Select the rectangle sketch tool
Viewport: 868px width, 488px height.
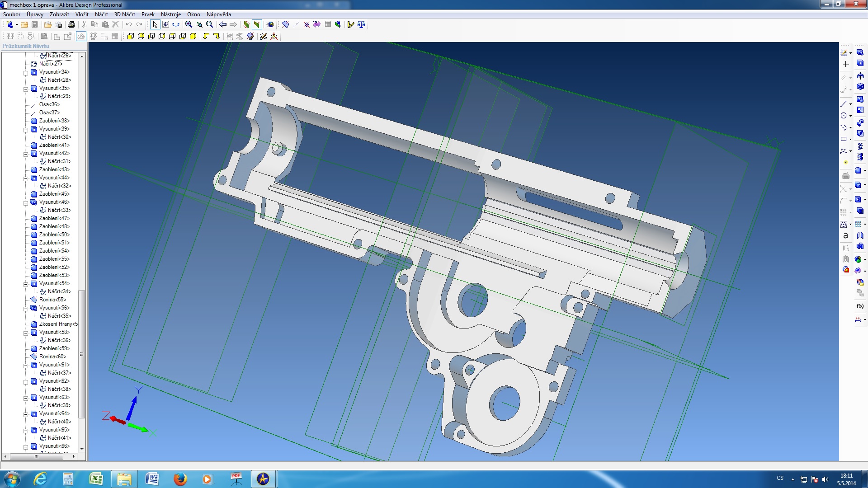point(844,139)
